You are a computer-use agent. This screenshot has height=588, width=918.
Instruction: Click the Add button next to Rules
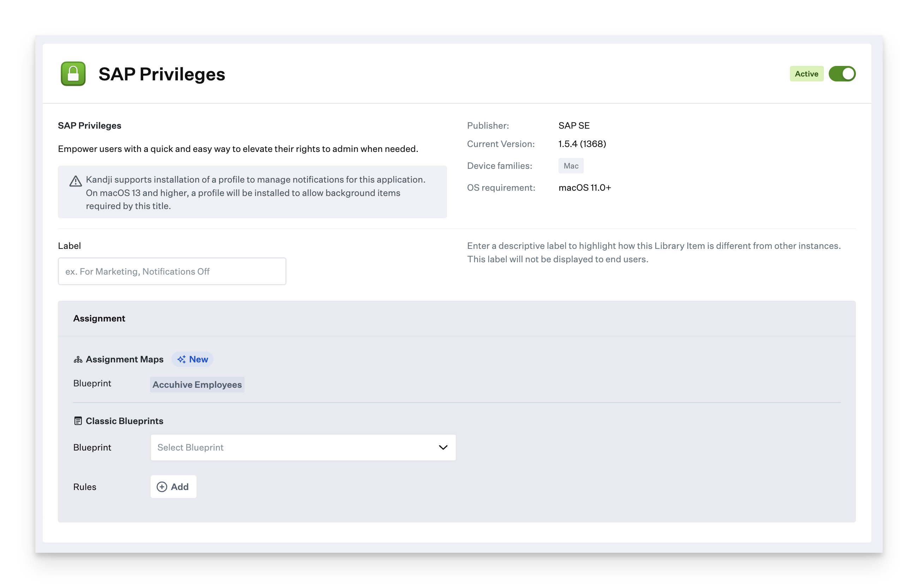(174, 487)
